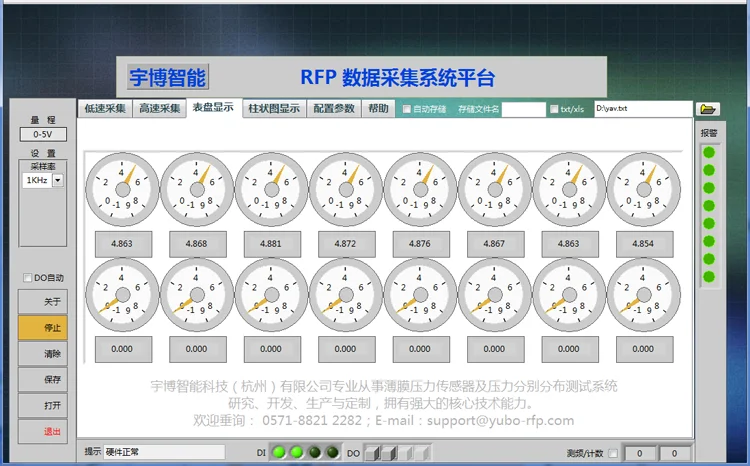Click the second 测频/计数 counter field
The width and height of the screenshot is (750, 466).
coord(674,453)
